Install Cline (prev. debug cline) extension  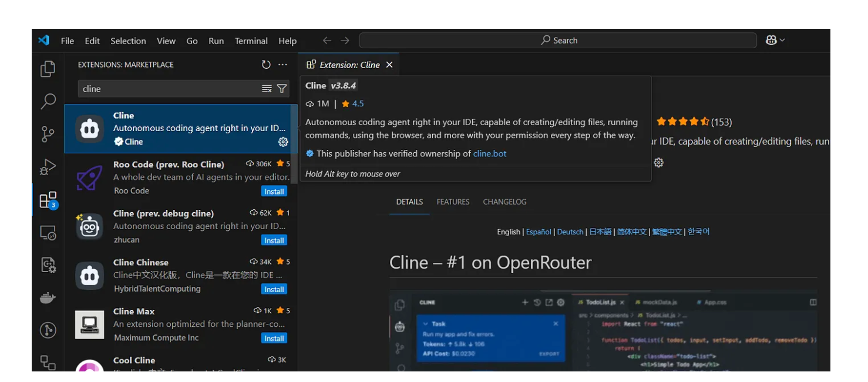click(x=274, y=240)
